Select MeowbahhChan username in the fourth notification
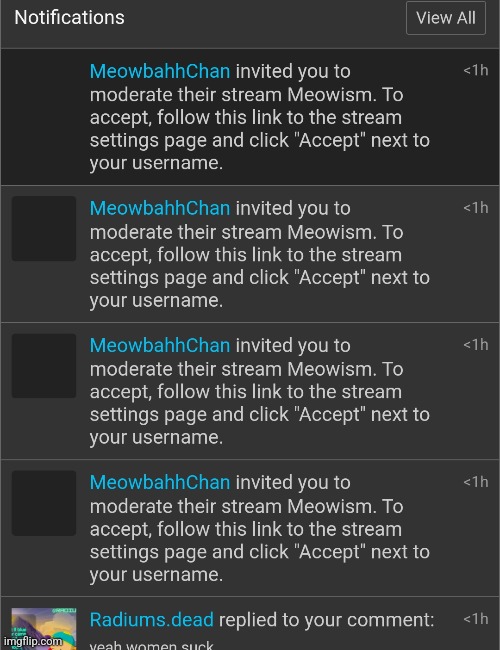This screenshot has height=650, width=500. (160, 483)
